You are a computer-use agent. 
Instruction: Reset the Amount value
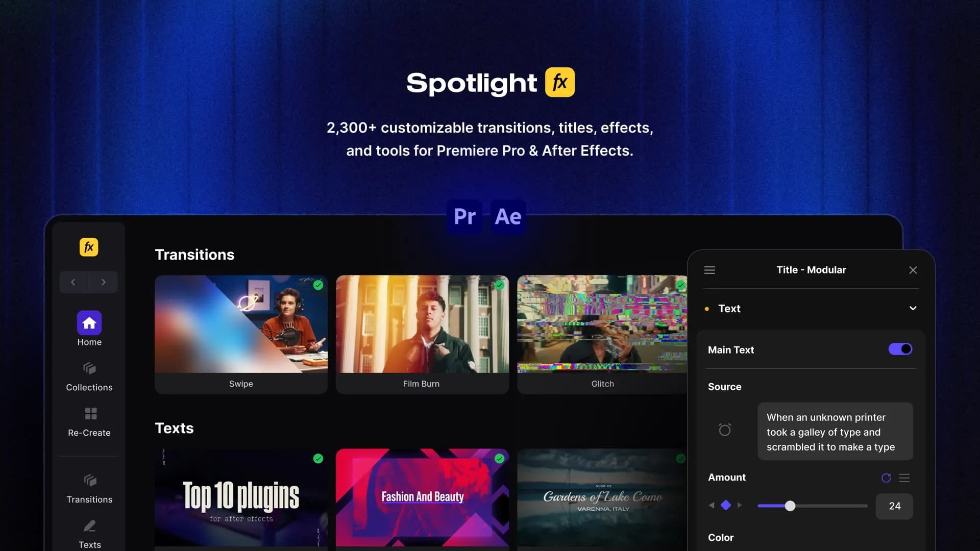tap(886, 478)
